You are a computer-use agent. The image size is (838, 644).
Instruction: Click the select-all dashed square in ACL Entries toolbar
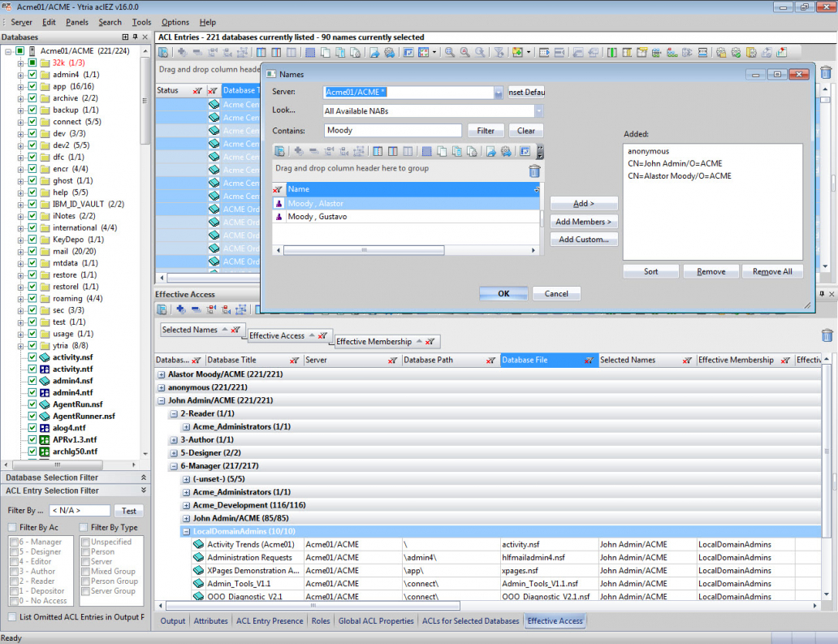310,52
